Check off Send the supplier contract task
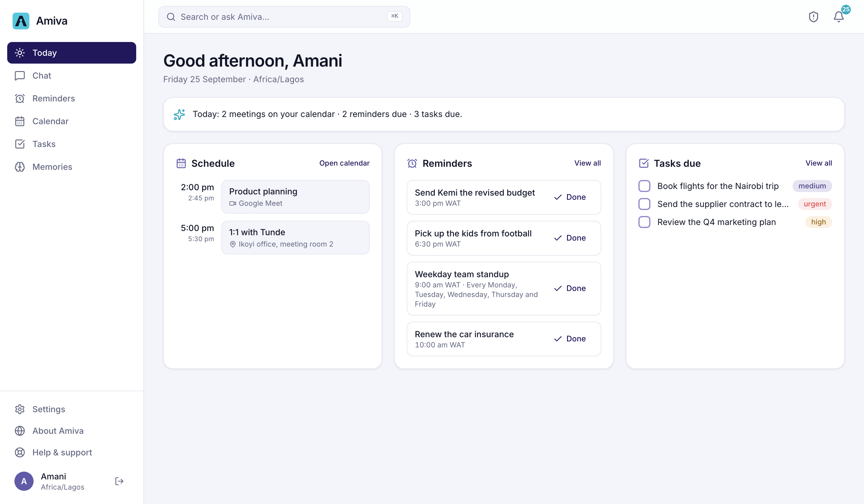Image resolution: width=864 pixels, height=504 pixels. click(644, 204)
